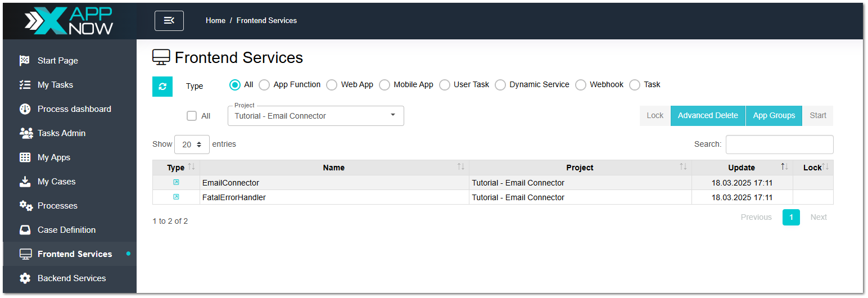The image size is (868, 298).
Task: Sort the table by Type column
Action: [x=176, y=168]
